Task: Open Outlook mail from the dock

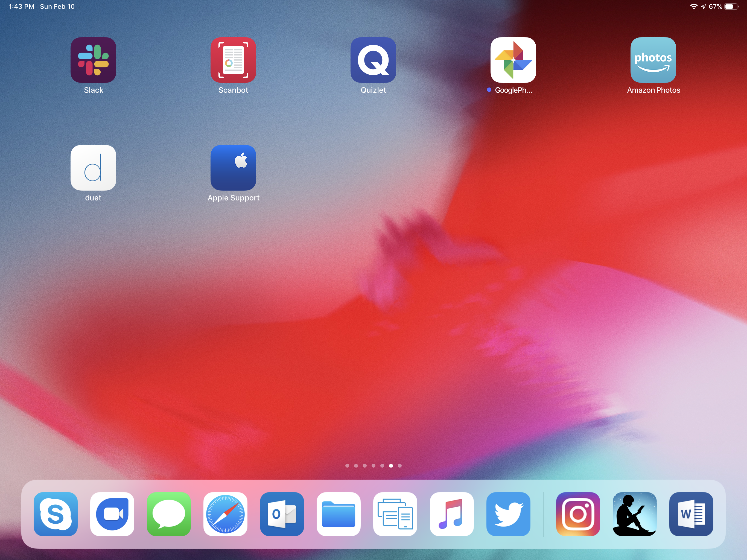Action: pyautogui.click(x=282, y=514)
